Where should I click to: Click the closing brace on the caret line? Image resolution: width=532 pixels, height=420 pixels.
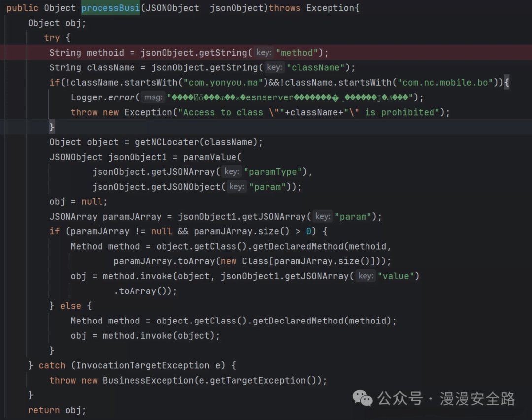click(52, 128)
